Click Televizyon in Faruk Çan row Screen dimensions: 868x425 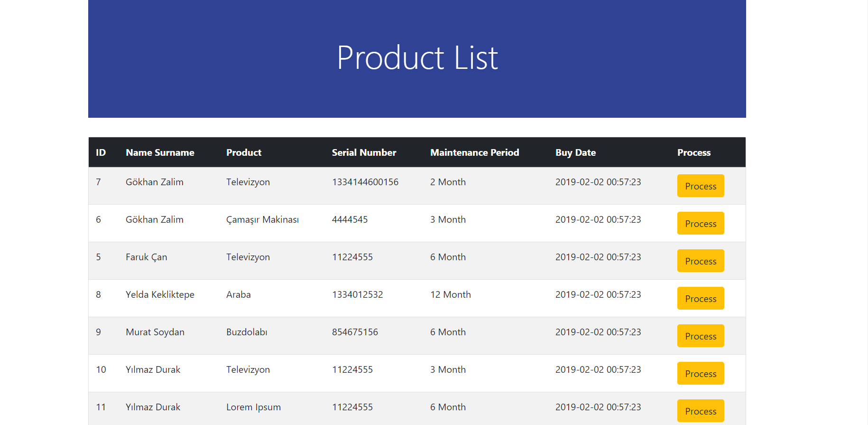pos(248,257)
